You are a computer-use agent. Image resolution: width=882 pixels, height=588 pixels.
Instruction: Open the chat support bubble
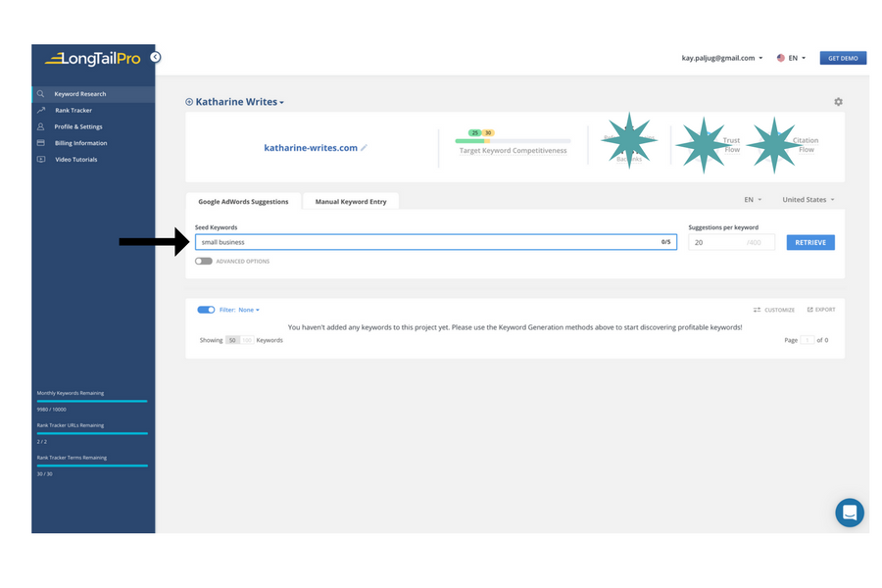(x=850, y=513)
